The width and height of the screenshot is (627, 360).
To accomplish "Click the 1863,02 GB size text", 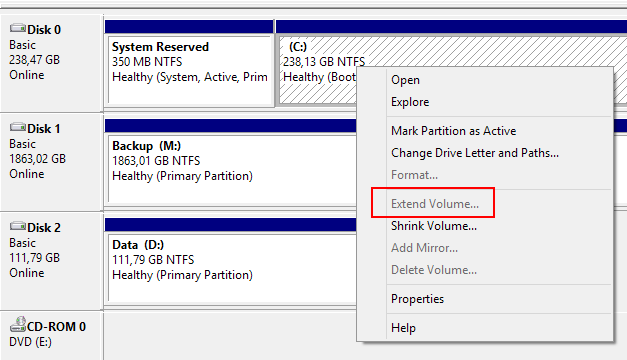I will coord(37,159).
